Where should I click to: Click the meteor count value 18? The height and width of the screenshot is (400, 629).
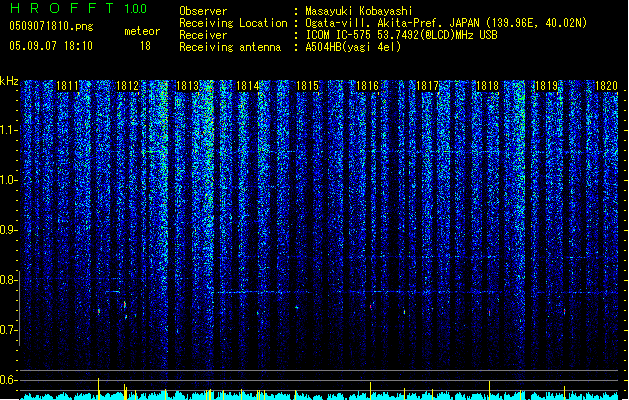coord(145,46)
